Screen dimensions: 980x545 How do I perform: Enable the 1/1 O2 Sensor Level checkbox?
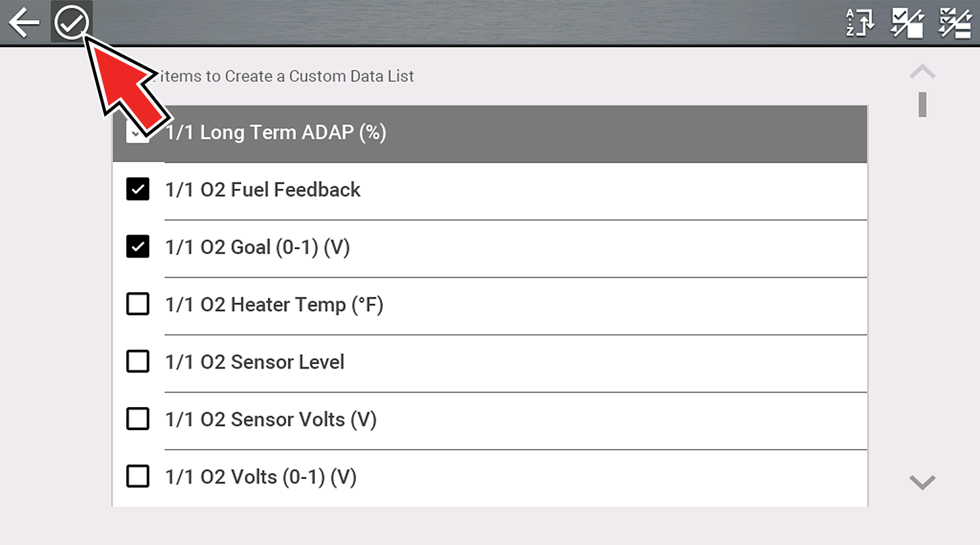click(x=138, y=361)
